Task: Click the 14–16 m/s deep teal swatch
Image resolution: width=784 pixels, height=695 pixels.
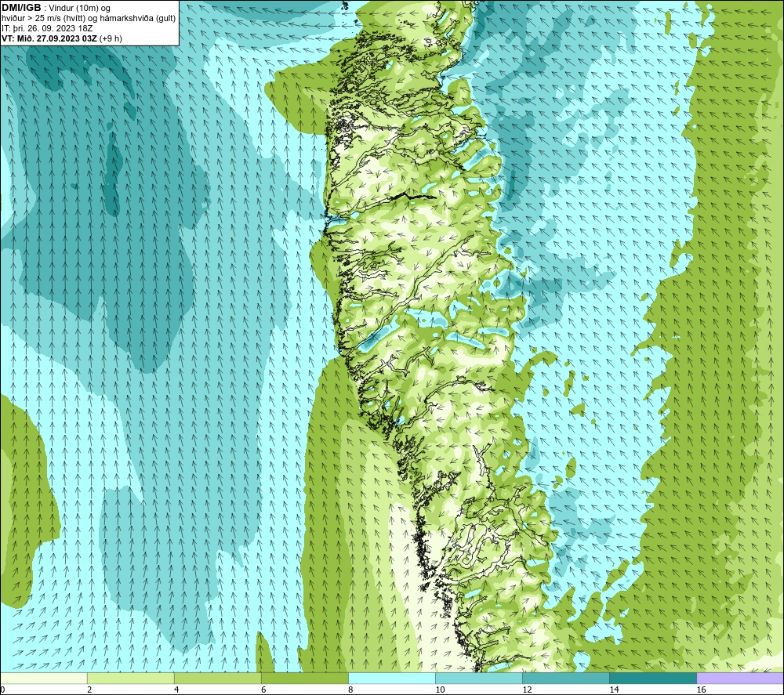Action: point(653,678)
